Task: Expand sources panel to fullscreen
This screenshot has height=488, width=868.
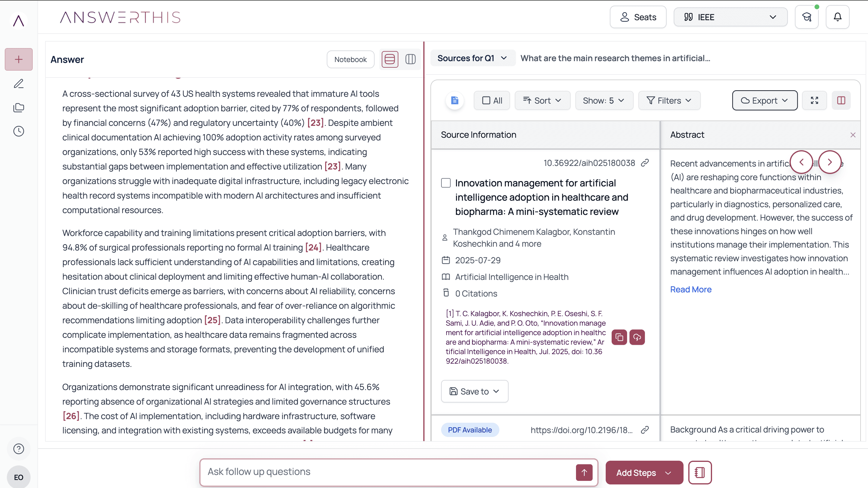Action: [x=815, y=100]
